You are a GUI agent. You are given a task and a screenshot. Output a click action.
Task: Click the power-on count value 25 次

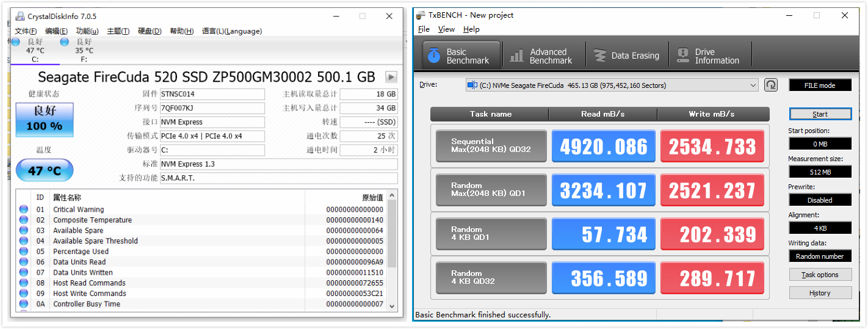(369, 136)
